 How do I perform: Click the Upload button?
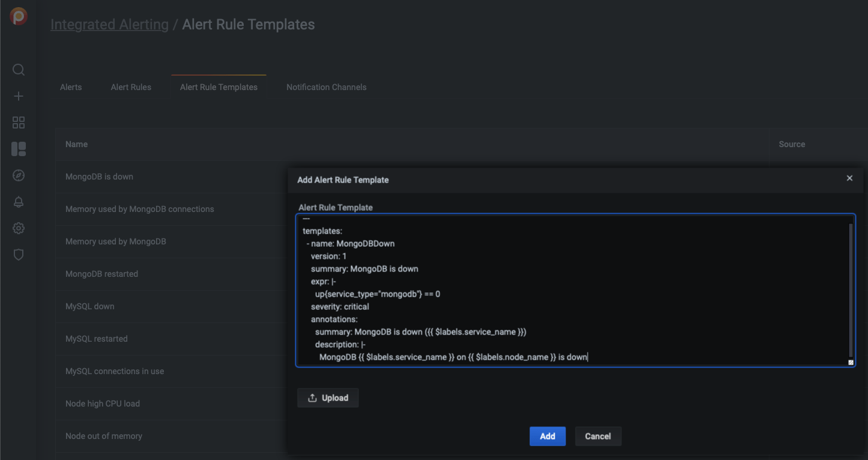[328, 397]
